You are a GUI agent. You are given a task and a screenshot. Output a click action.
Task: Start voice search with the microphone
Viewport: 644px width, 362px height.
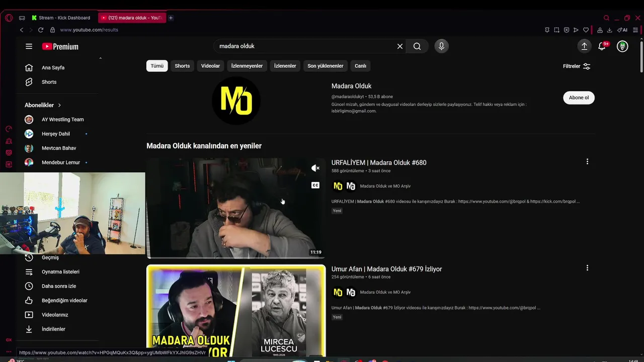click(x=441, y=46)
